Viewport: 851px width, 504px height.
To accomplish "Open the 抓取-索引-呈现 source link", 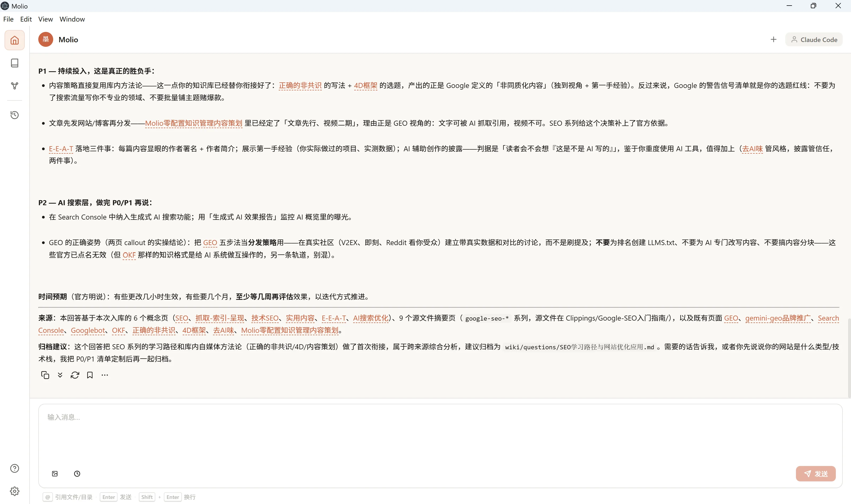I will 220,318.
